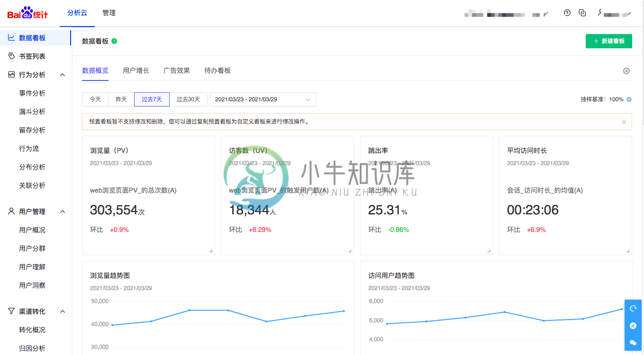Open 用户理解 in sidebar
Image resolution: width=644 pixels, height=355 pixels.
[x=32, y=267]
